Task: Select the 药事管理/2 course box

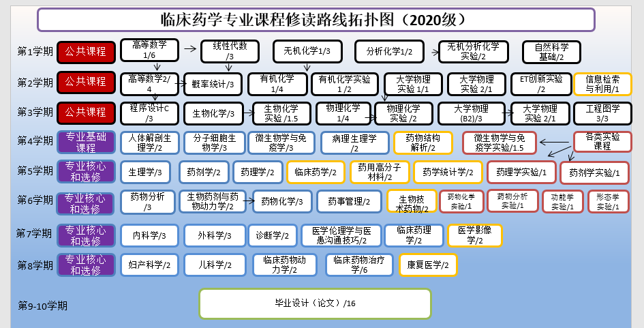Action: click(x=348, y=201)
